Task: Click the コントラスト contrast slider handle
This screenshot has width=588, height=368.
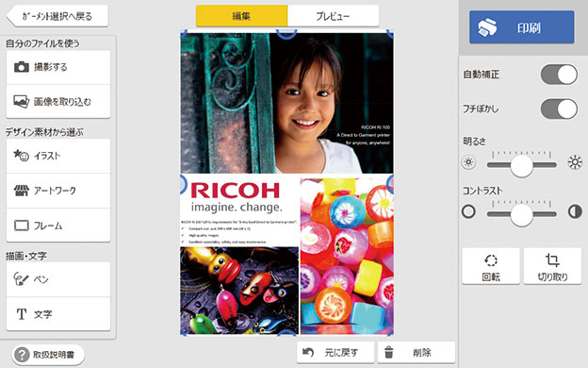Action: [521, 214]
